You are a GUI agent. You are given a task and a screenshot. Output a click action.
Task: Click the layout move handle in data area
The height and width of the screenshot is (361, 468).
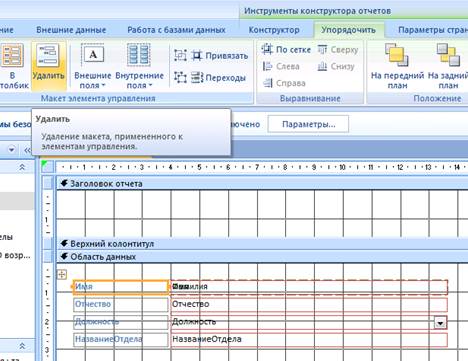(x=62, y=274)
